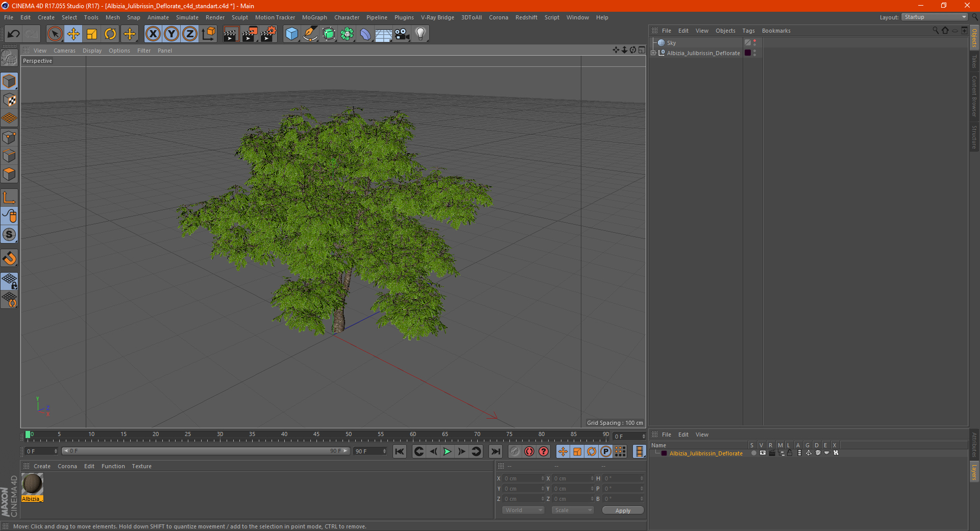The image size is (980, 531).
Task: Open the V-Ray Bridge menu
Action: 437,17
